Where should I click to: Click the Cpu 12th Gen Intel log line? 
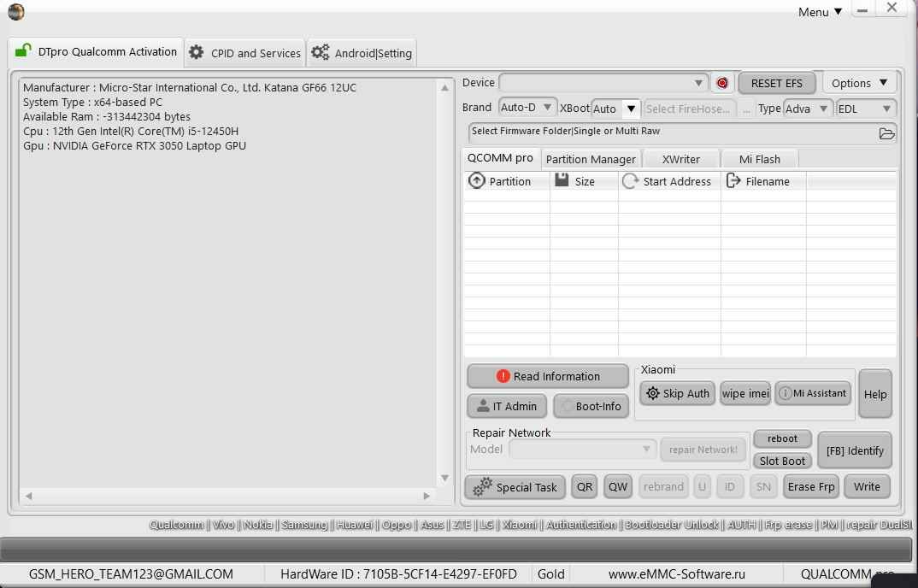131,131
